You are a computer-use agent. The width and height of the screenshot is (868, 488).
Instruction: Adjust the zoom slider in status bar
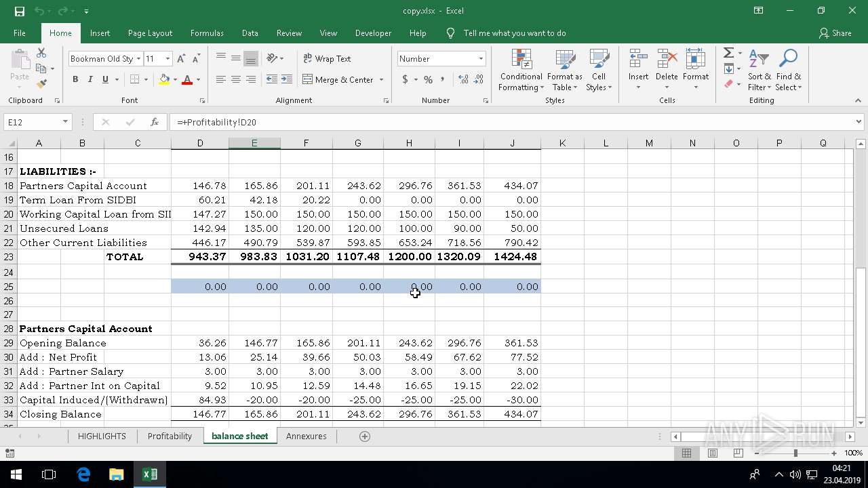click(795, 453)
